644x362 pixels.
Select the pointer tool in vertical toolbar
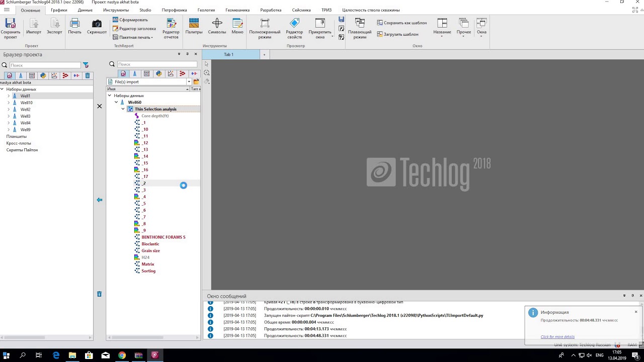(206, 64)
